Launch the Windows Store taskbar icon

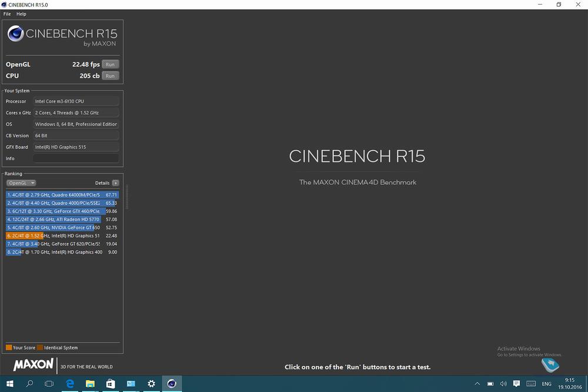click(x=110, y=384)
